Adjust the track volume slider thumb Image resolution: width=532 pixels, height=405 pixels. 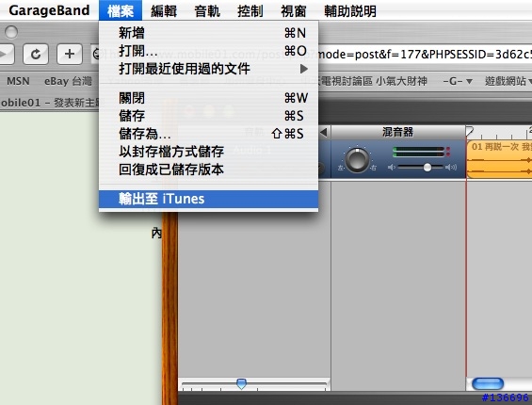coord(427,167)
